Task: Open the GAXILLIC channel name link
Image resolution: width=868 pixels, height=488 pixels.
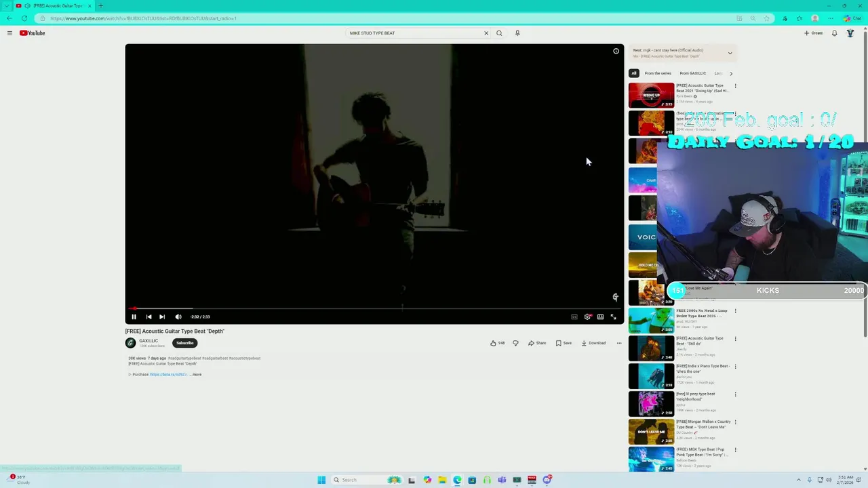Action: (x=149, y=341)
